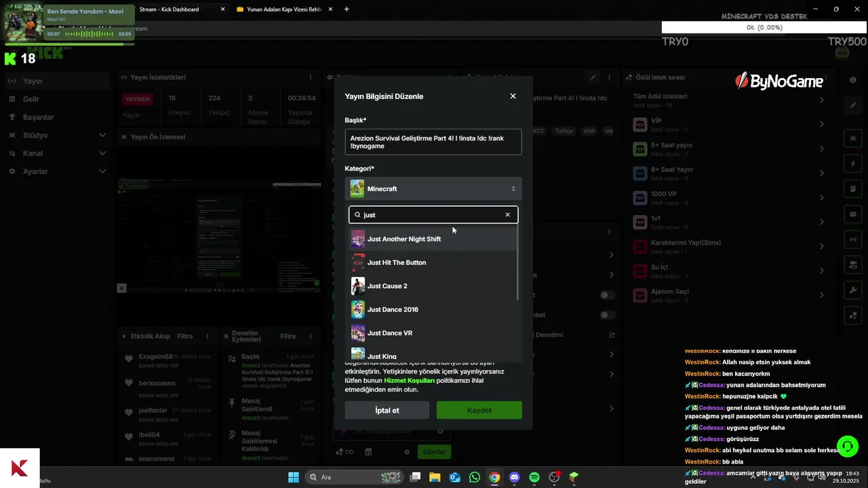The image size is (868, 488).
Task: Click the pencil icon in right toolbar
Action: click(853, 106)
